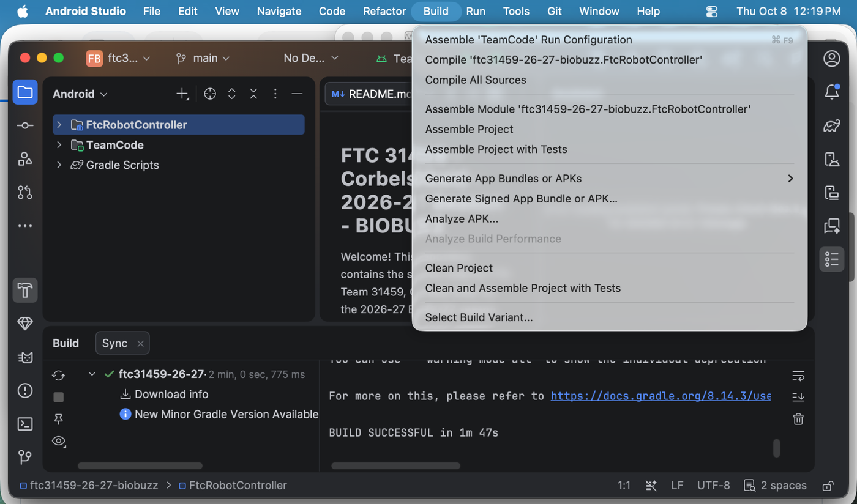
Task: Expand the TeamCode module node
Action: 59,145
